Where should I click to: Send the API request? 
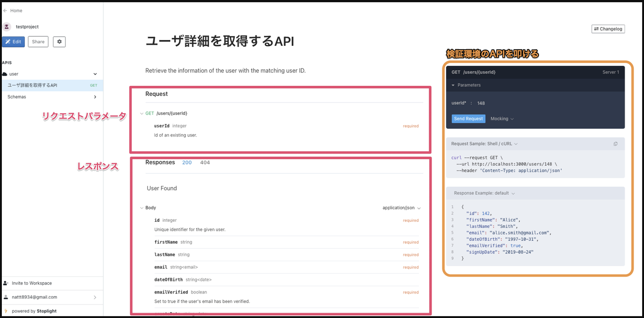(x=468, y=119)
